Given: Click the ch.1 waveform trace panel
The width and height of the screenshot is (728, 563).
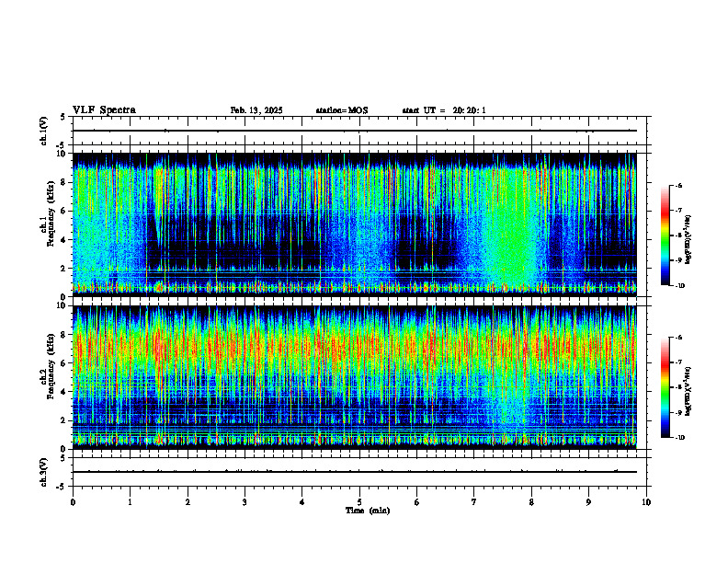Looking at the screenshot, I should [x=359, y=131].
